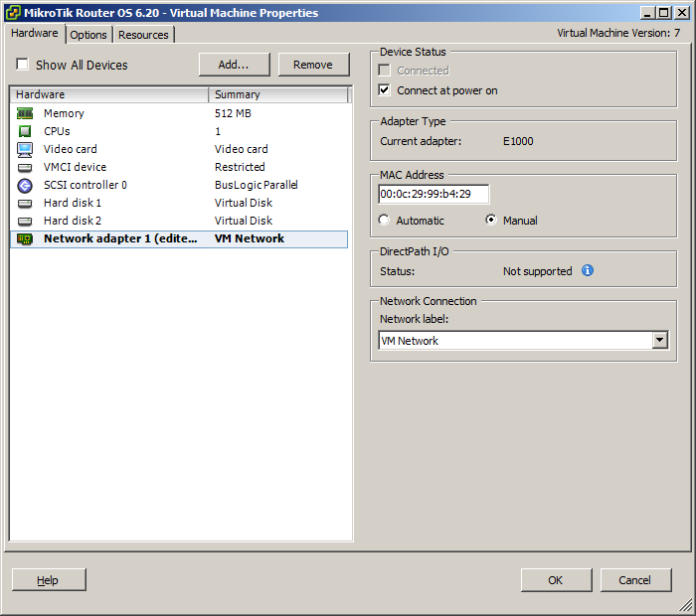Viewport: 696px width, 616px height.
Task: Confirm with the OK button
Action: pyautogui.click(x=556, y=580)
